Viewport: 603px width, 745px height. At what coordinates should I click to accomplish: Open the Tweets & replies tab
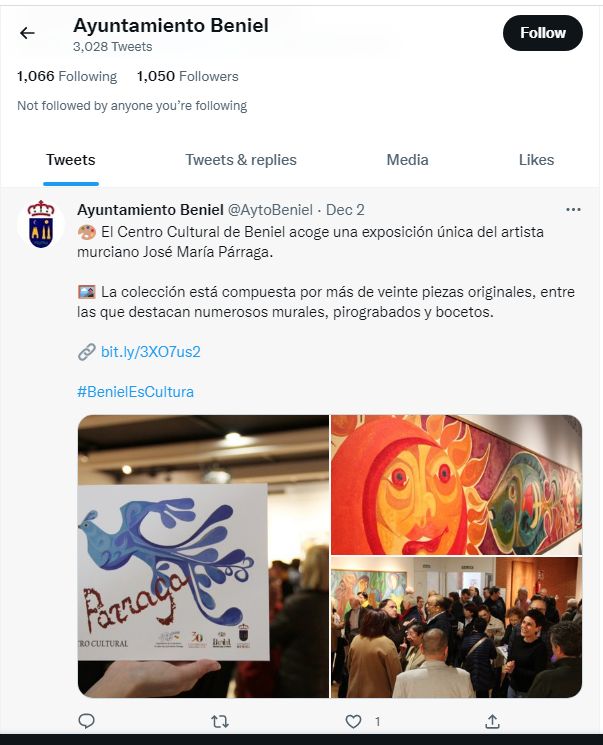tap(241, 160)
